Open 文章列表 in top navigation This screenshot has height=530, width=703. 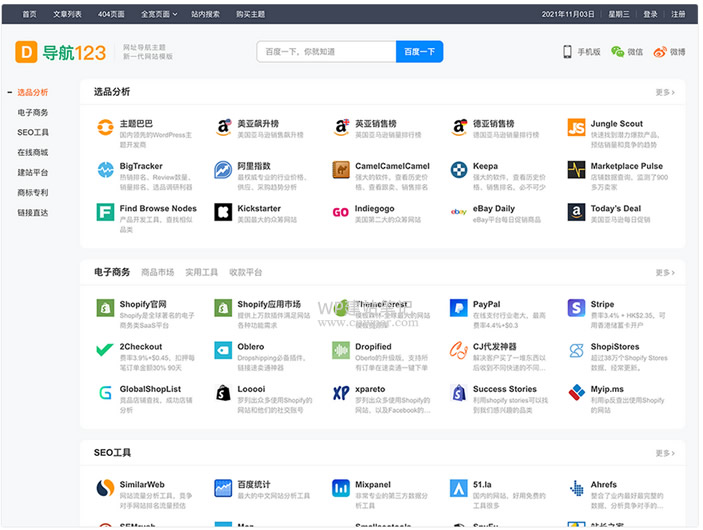coord(67,14)
